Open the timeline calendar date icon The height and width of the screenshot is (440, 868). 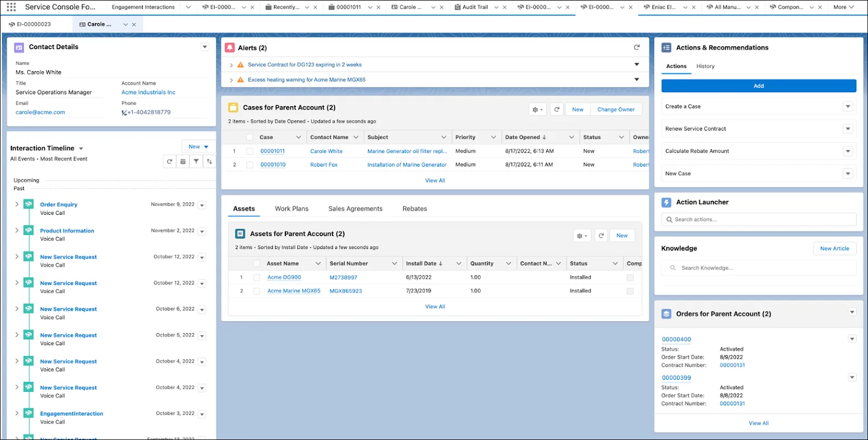[x=183, y=162]
